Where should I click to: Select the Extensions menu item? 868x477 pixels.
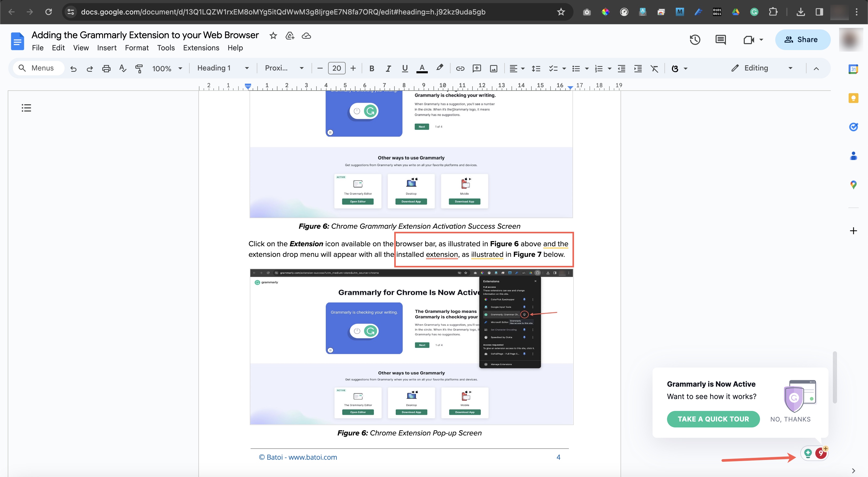201,47
